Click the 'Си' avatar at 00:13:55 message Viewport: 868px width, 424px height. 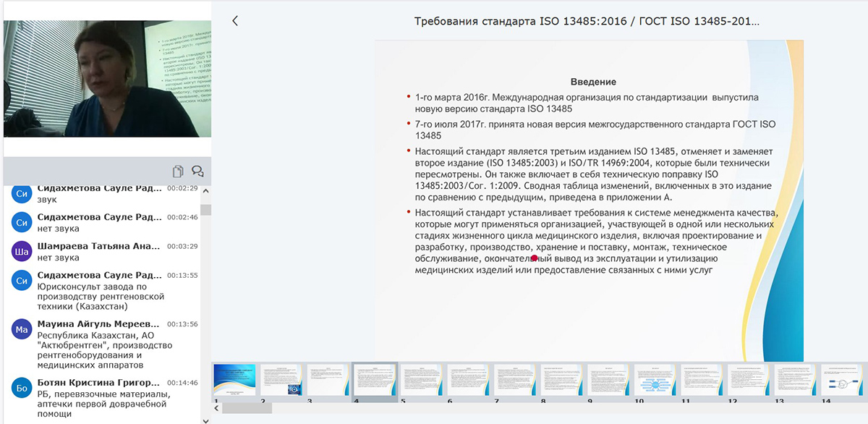point(22,280)
